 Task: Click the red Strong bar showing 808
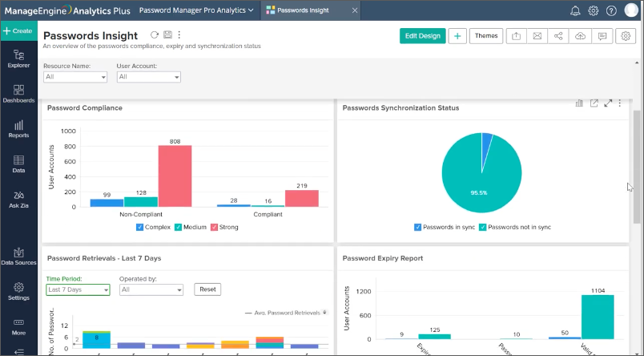point(175,176)
